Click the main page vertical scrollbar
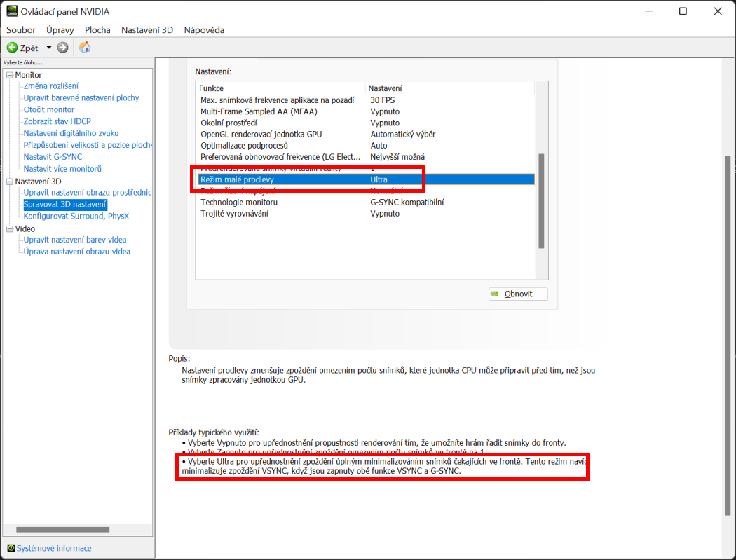Viewport: 736px width, 560px height. pos(728,336)
